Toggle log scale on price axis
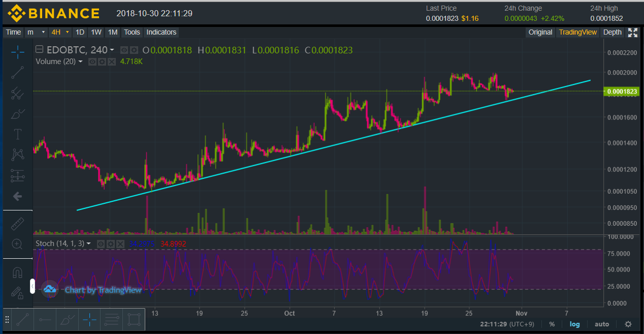 tap(574, 324)
